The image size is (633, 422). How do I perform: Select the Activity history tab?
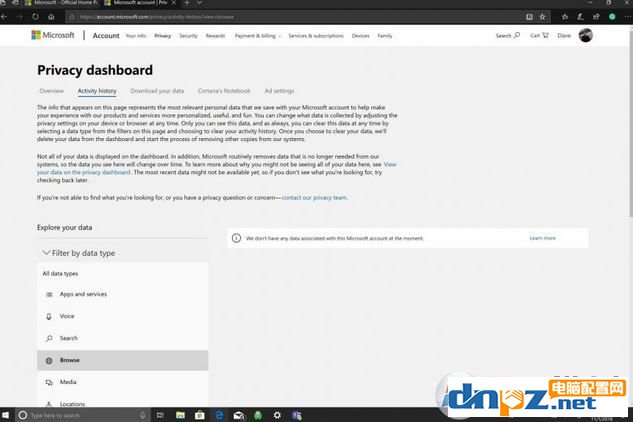pyautogui.click(x=97, y=91)
